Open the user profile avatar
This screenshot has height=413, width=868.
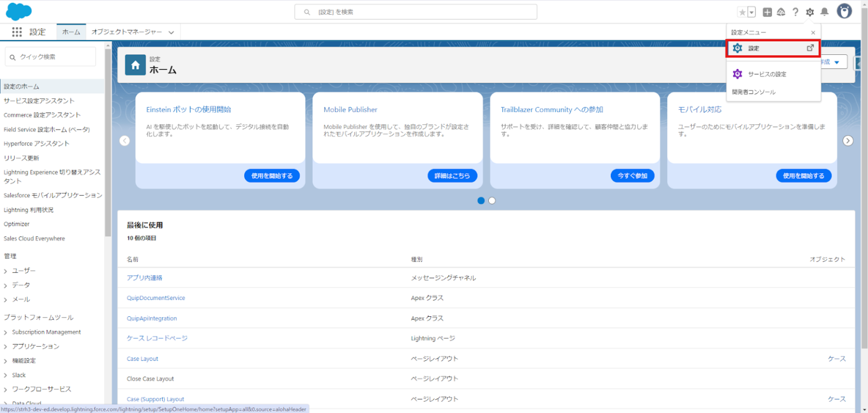(844, 11)
